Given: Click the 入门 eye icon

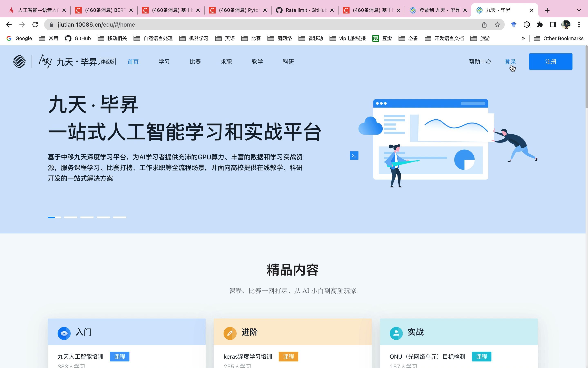Looking at the screenshot, I should (64, 333).
